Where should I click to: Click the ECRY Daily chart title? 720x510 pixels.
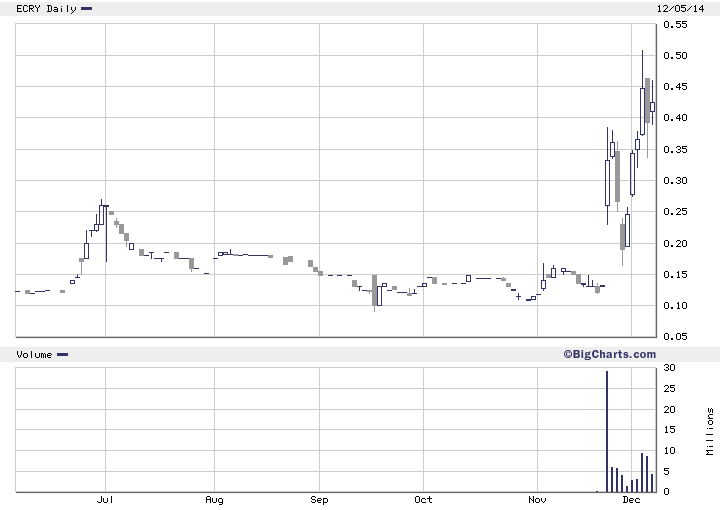[x=46, y=9]
